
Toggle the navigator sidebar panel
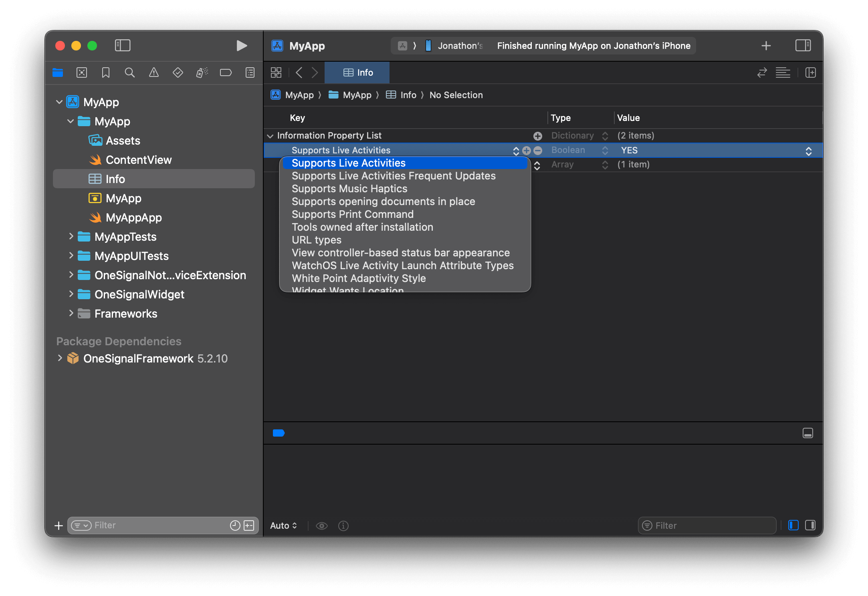(x=123, y=45)
